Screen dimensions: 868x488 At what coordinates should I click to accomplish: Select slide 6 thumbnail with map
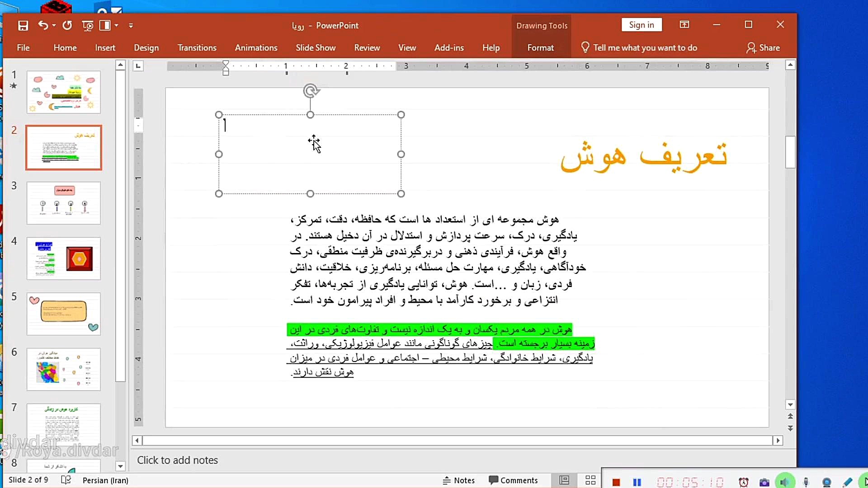click(x=64, y=369)
